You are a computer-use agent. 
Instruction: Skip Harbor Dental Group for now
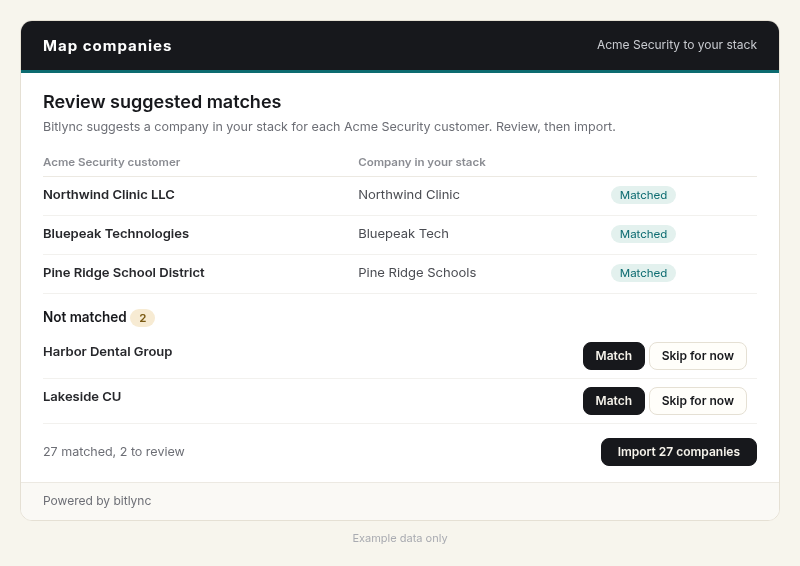697,356
